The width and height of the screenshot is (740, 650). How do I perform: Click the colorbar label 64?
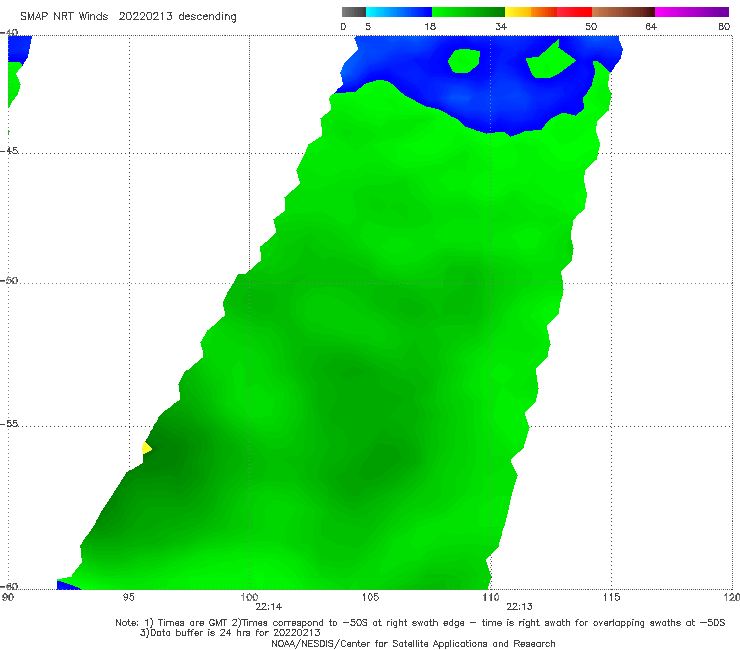[x=651, y=27]
